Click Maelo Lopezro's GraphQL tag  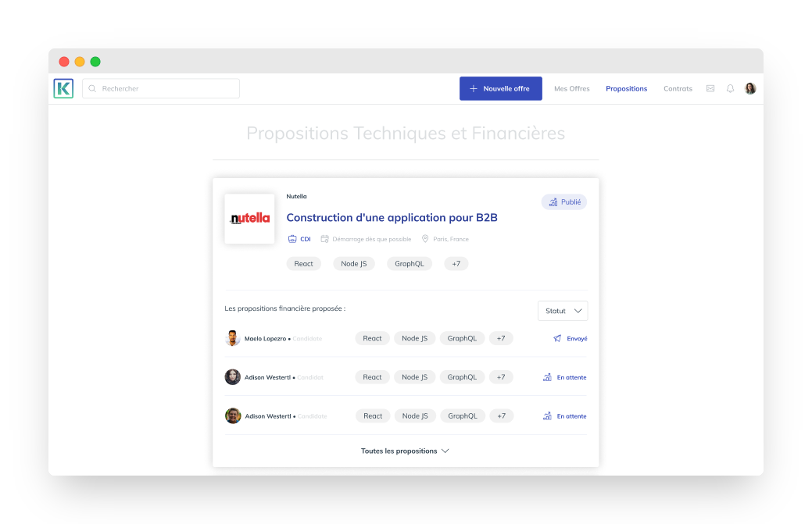coord(462,338)
